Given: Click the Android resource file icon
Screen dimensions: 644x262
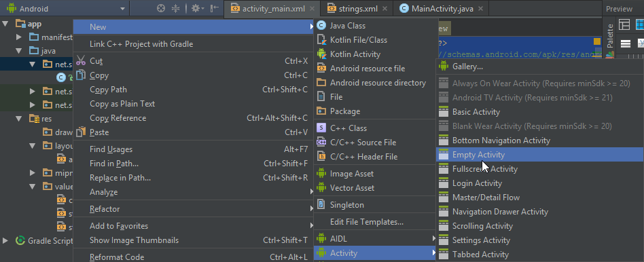Looking at the screenshot, I should [321, 68].
